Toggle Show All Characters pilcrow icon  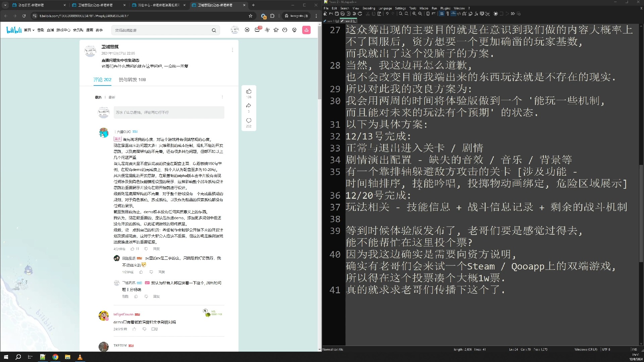(447, 14)
